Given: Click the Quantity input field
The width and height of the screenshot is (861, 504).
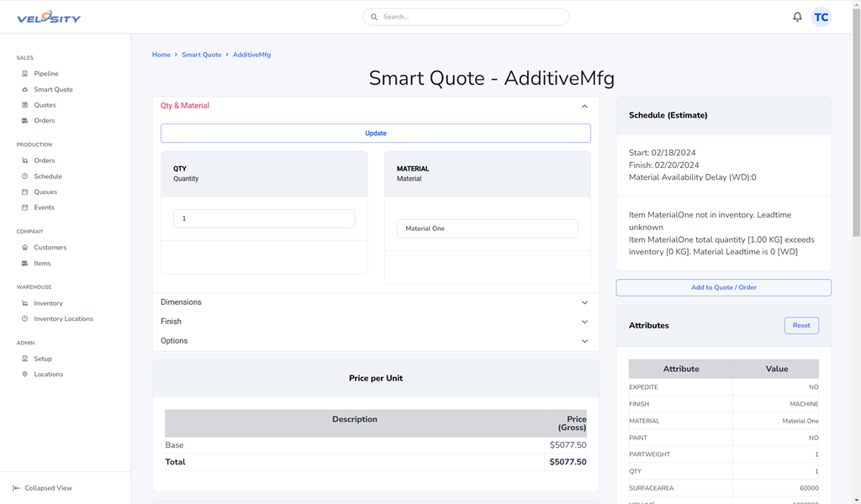Looking at the screenshot, I should (263, 218).
